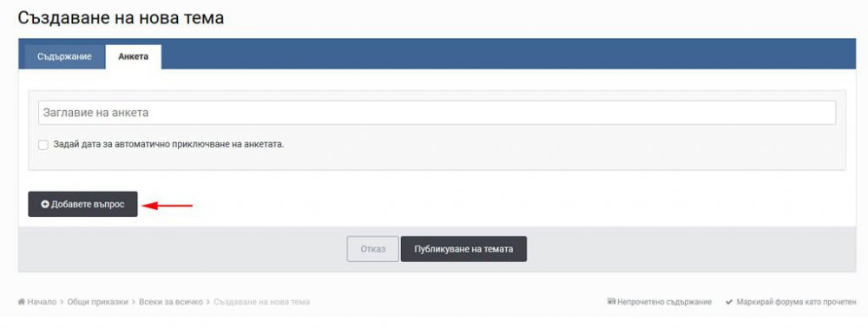Image resolution: width=868 pixels, height=327 pixels.
Task: Click the home icon in breadcrumb
Action: tap(22, 302)
